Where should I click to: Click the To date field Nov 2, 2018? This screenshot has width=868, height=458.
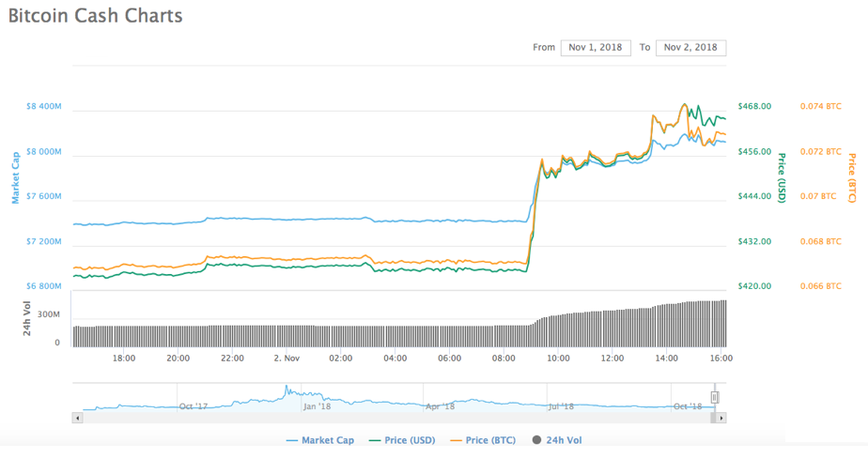tap(690, 47)
